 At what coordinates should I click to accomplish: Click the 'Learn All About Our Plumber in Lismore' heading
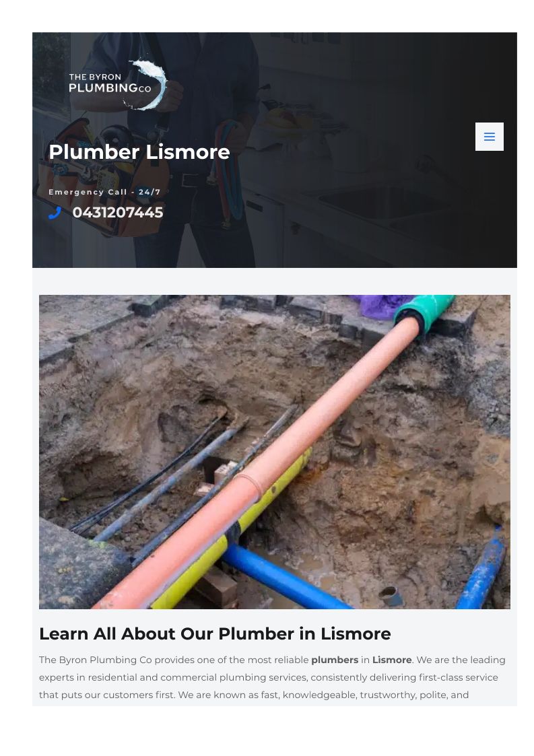click(x=215, y=633)
